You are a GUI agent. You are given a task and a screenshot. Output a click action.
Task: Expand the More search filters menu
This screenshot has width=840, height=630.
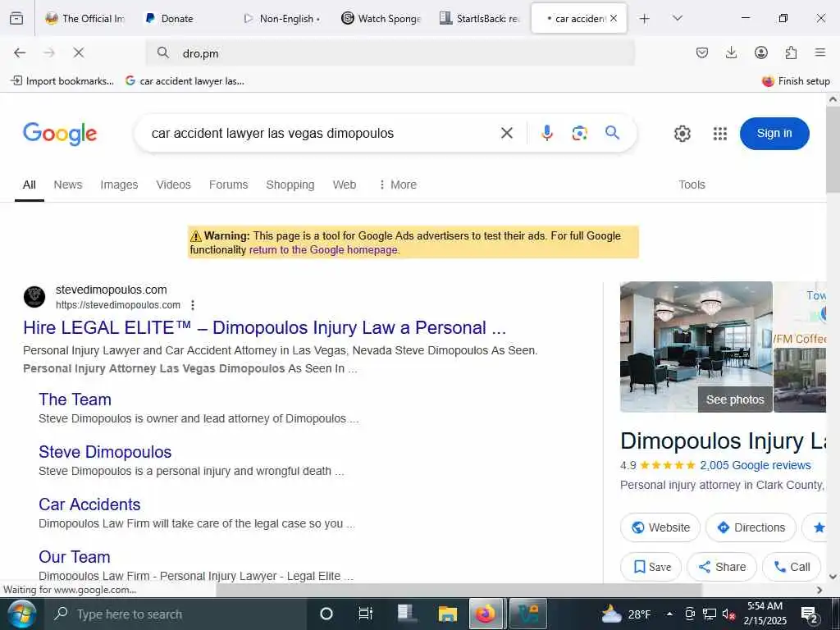(397, 185)
